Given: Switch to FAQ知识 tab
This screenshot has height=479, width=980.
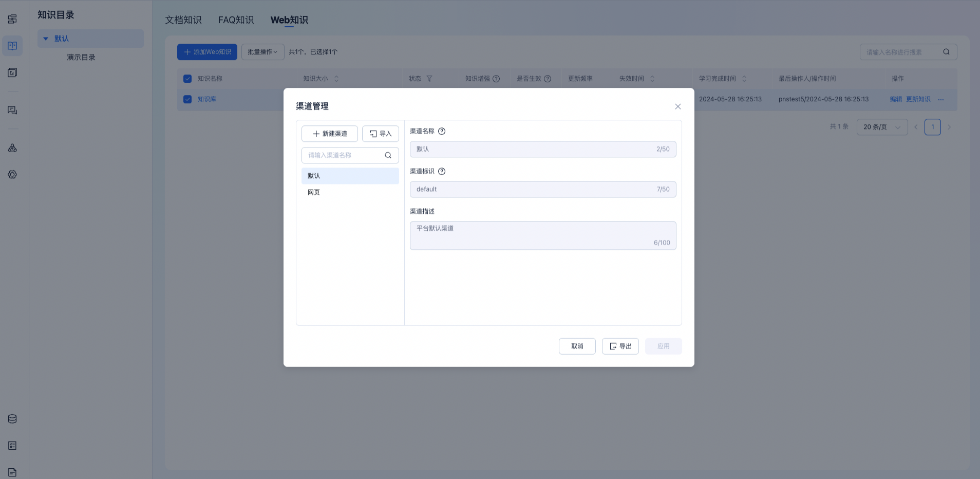Looking at the screenshot, I should tap(236, 20).
